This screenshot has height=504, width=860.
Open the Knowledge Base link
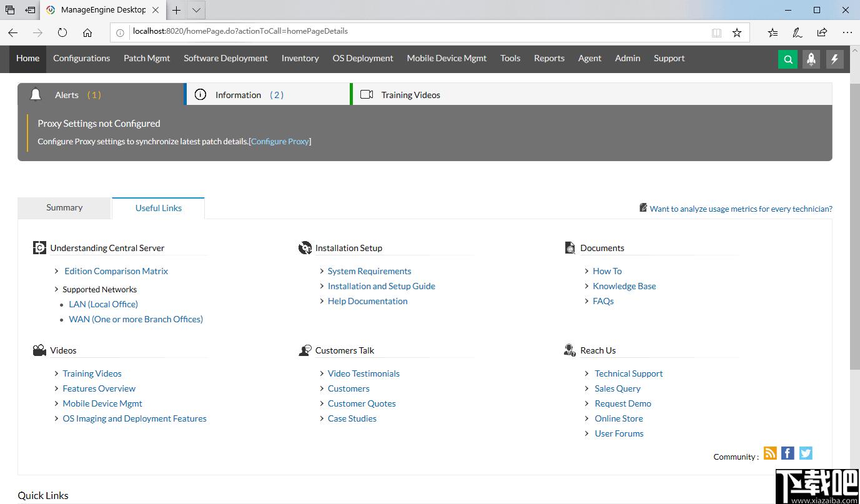[x=624, y=286]
